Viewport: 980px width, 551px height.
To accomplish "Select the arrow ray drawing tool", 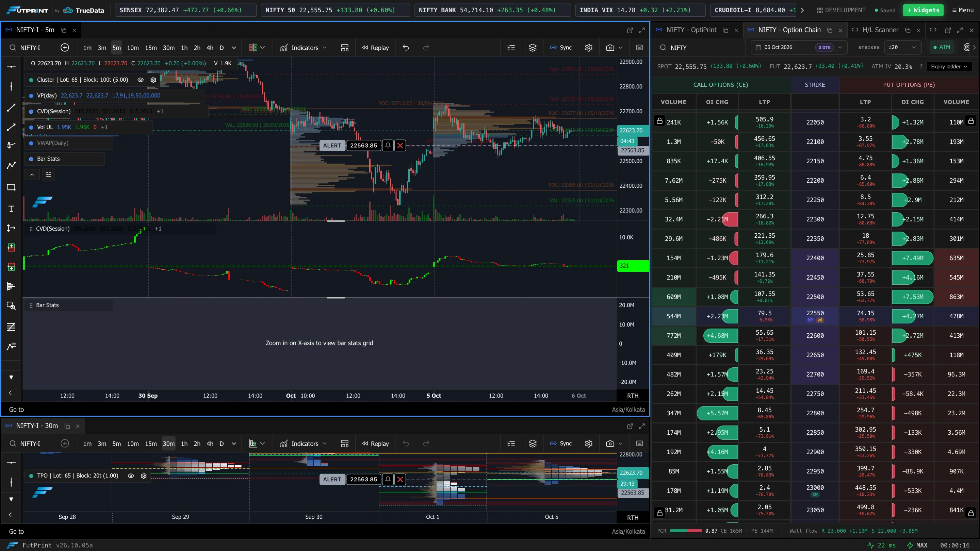I will coord(11,127).
